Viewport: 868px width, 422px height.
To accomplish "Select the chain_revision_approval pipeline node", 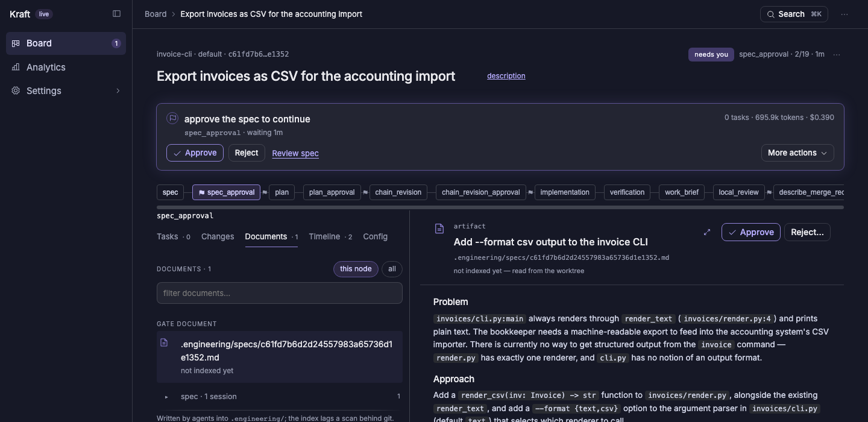I will pyautogui.click(x=480, y=192).
